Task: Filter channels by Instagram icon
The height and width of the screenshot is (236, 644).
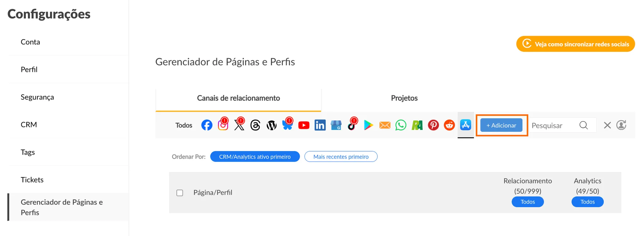Action: coord(223,125)
